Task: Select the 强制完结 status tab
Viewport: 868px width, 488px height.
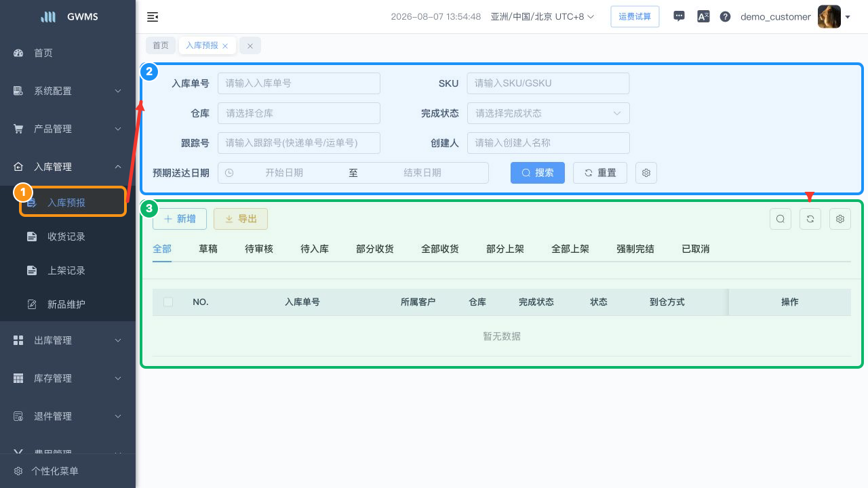Action: [635, 249]
